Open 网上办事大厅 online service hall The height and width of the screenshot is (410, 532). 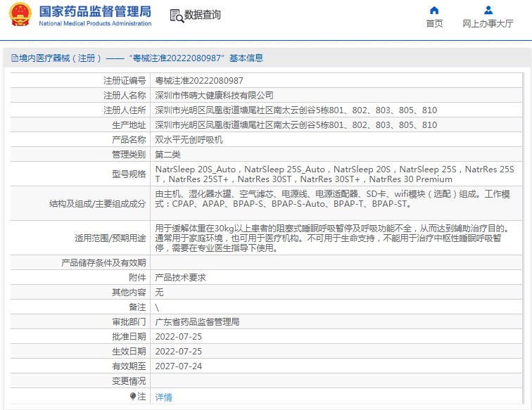tap(488, 23)
